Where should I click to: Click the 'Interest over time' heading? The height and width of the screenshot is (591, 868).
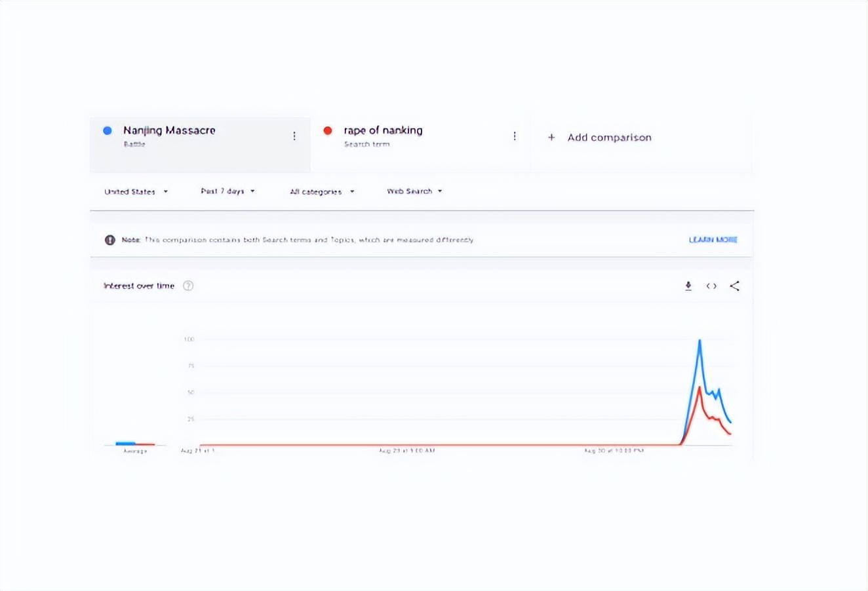click(139, 286)
